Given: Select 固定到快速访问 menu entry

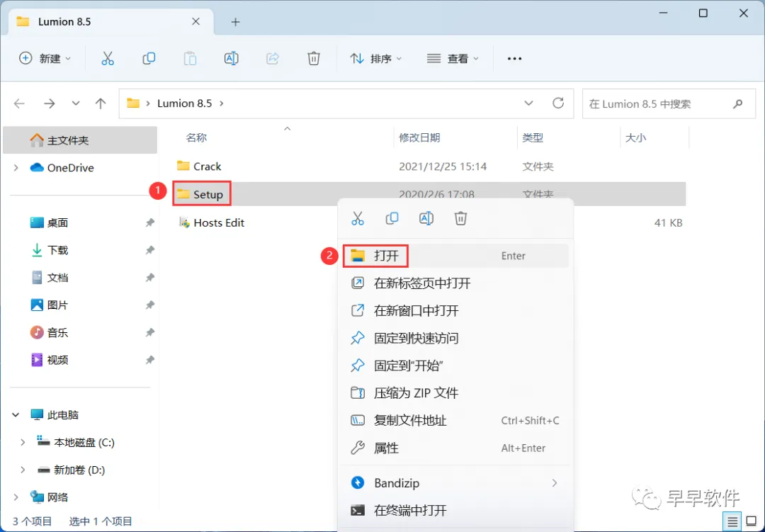Looking at the screenshot, I should coord(455,338).
